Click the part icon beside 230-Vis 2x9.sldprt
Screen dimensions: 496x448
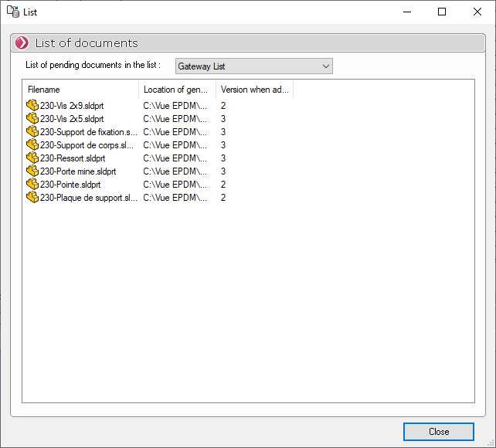[32, 105]
